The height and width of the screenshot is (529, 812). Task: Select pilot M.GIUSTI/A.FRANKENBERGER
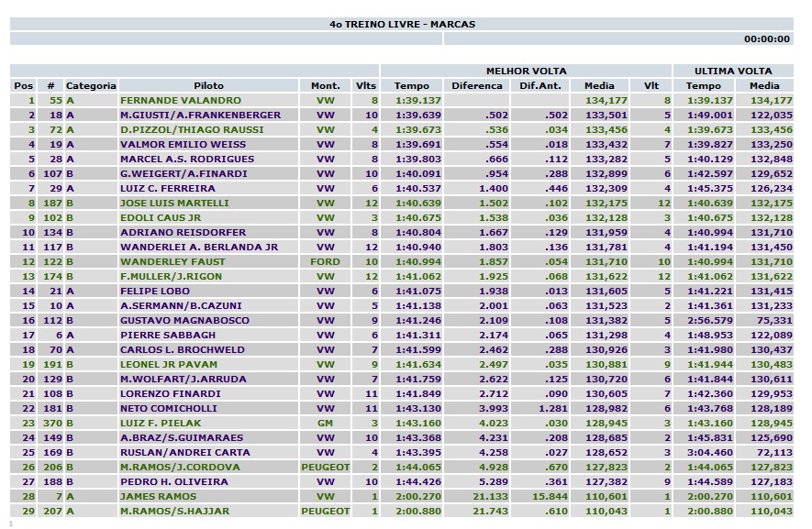tap(200, 115)
